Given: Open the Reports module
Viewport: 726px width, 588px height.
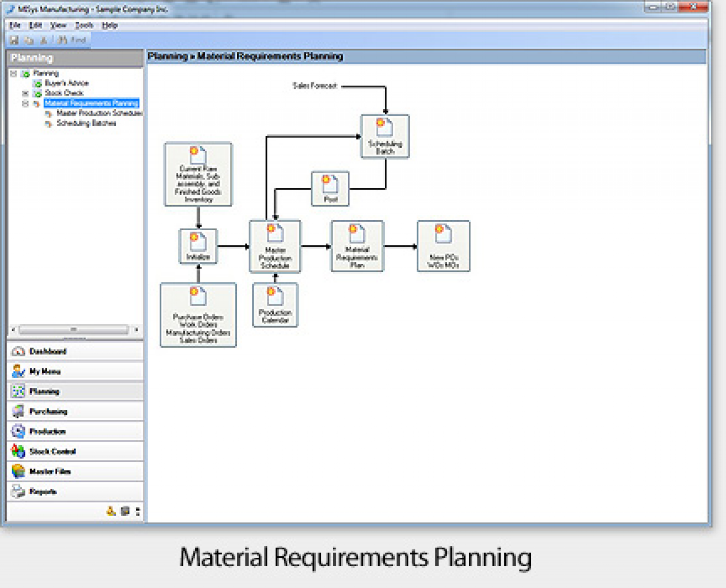Looking at the screenshot, I should click(x=44, y=492).
